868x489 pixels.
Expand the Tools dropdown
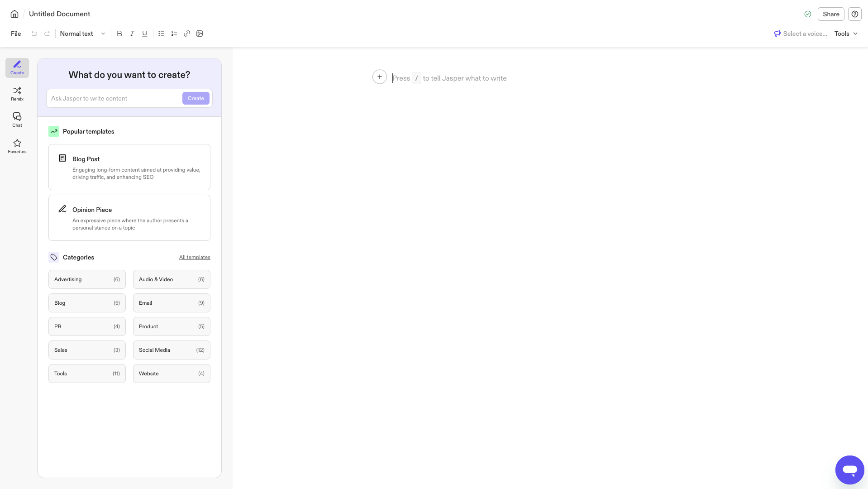pos(845,33)
